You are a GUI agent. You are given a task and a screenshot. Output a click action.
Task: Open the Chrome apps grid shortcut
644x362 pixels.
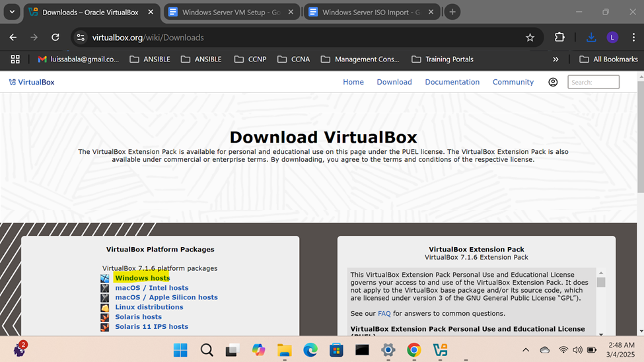[x=15, y=59]
